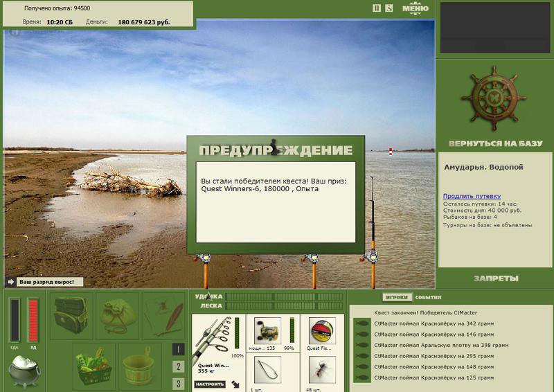Open the Продлить путевку link
Image resolution: width=554 pixels, height=392 pixels.
(x=472, y=196)
